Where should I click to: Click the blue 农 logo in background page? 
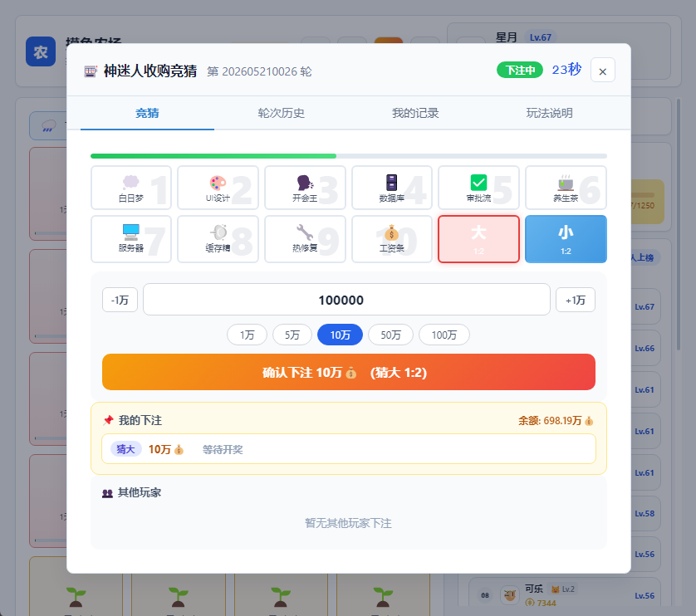(x=41, y=51)
